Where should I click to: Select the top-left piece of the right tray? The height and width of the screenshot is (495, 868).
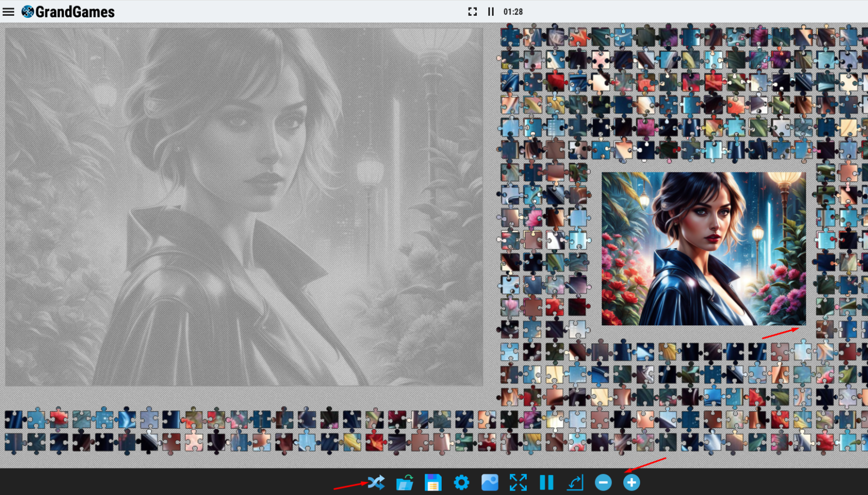(510, 37)
